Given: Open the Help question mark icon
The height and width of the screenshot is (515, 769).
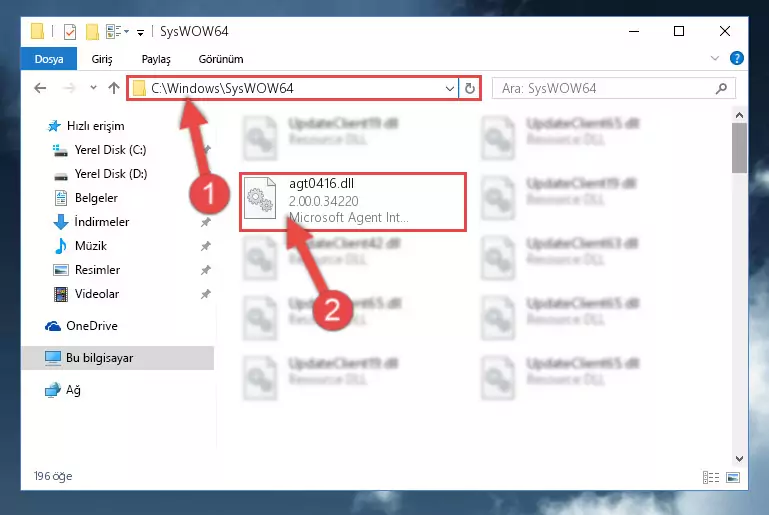Looking at the screenshot, I should tap(736, 58).
